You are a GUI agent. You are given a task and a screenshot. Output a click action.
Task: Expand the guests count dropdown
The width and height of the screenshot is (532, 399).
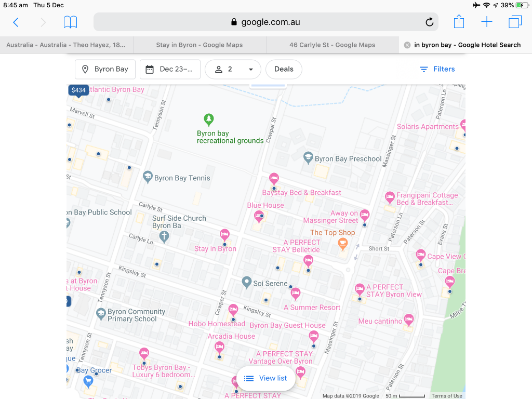[x=233, y=69]
